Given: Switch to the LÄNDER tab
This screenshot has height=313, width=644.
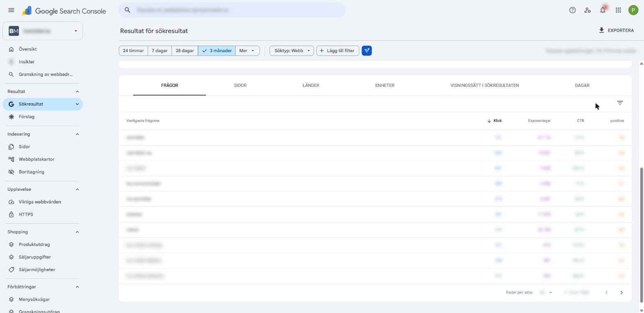Looking at the screenshot, I should (311, 86).
